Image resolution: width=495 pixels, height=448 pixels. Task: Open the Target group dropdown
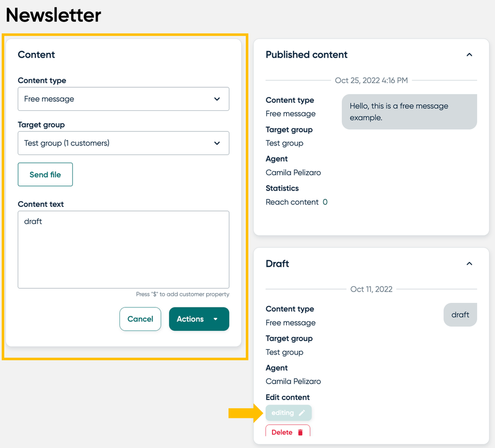point(123,143)
